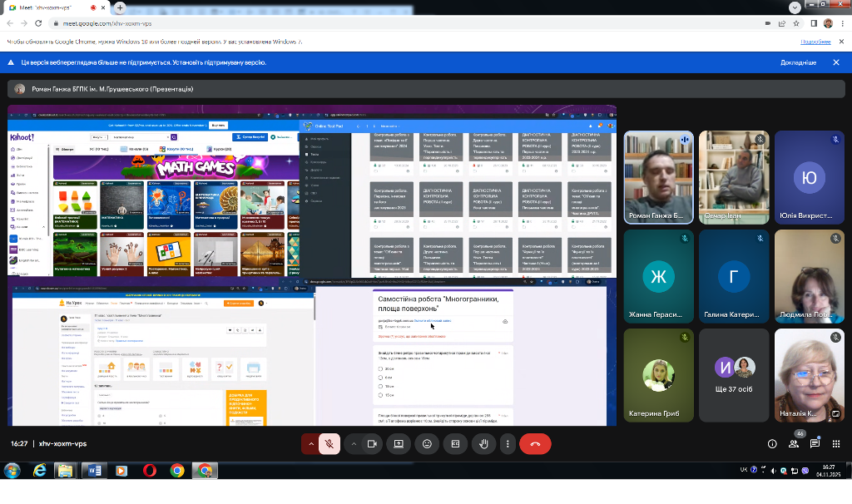
Task: Expand video settings arrow beside camera
Action: coord(353,444)
